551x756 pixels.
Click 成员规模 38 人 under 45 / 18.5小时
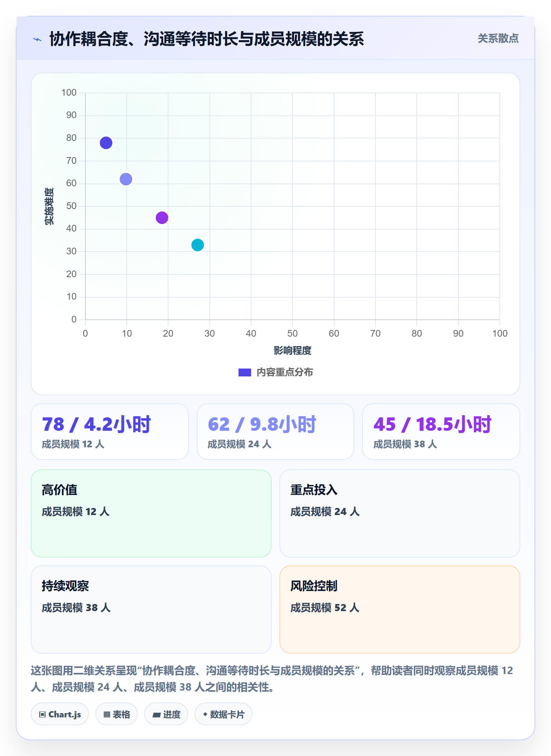point(405,445)
